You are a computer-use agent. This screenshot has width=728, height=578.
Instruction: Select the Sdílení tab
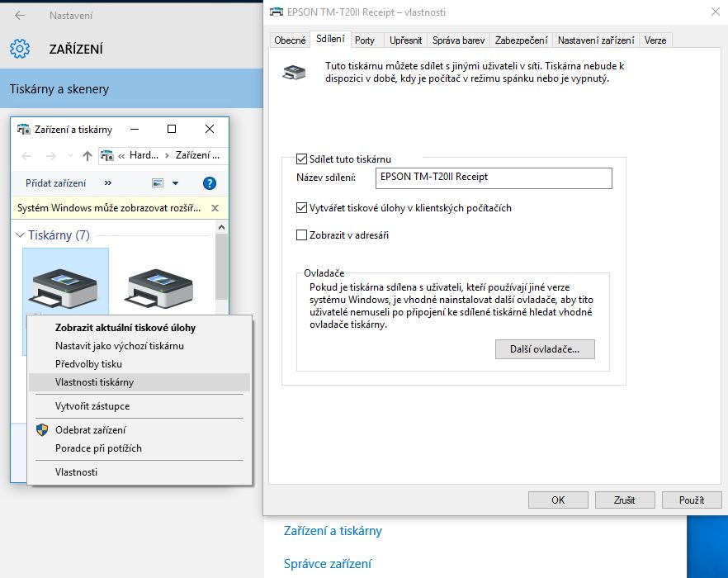(330, 39)
